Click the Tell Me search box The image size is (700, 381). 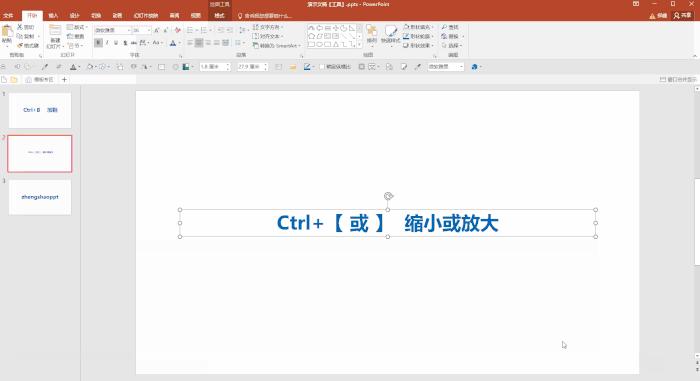(265, 16)
